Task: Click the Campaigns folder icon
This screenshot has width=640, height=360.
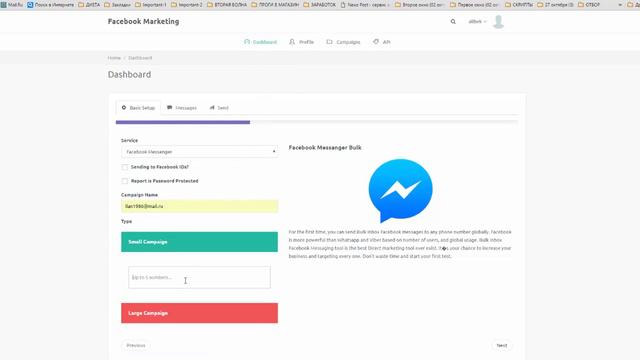Action: (329, 42)
